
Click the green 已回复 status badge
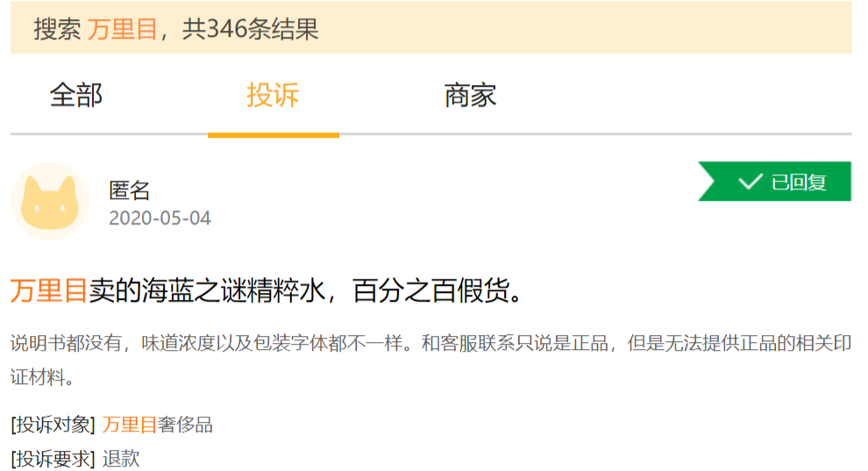(x=774, y=182)
